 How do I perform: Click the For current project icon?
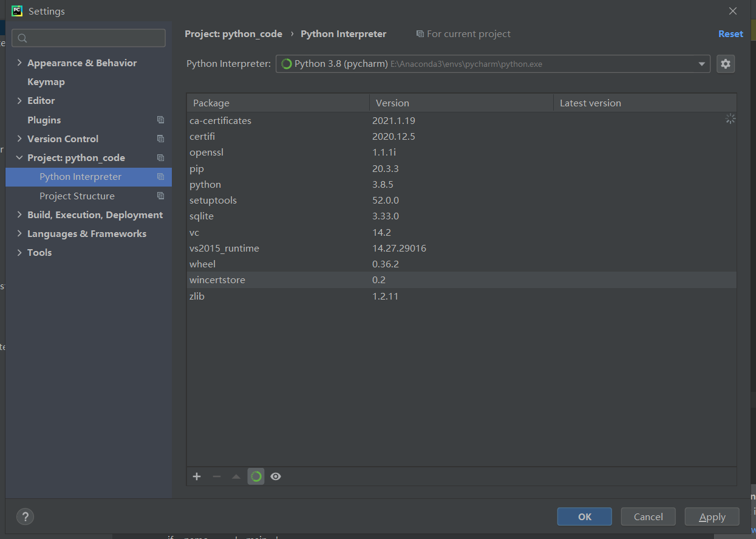pos(420,34)
